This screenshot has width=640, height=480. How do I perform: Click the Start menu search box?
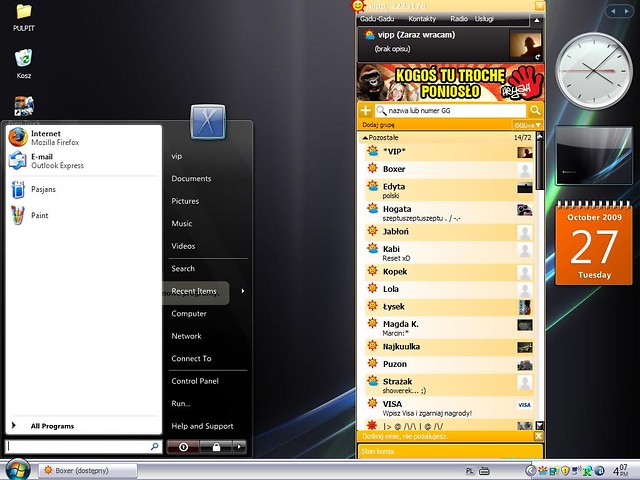click(x=83, y=447)
